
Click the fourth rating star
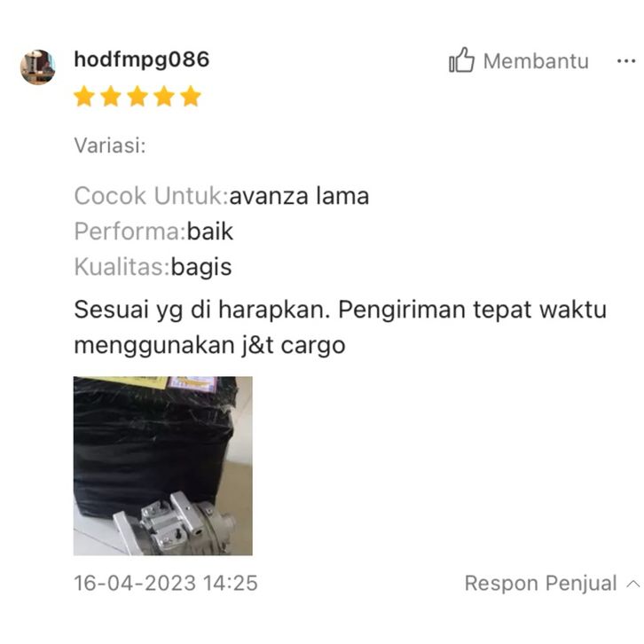pos(164,96)
